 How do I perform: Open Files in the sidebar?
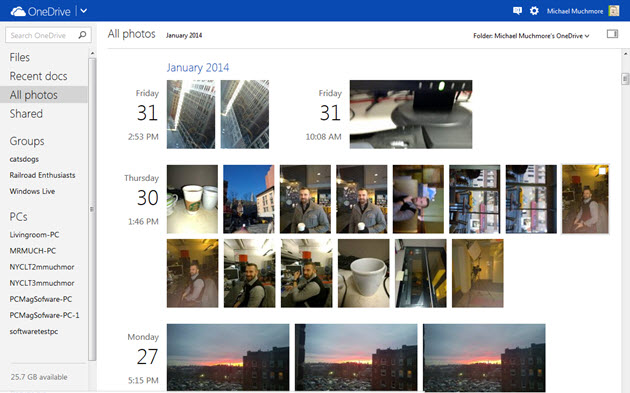(x=20, y=57)
